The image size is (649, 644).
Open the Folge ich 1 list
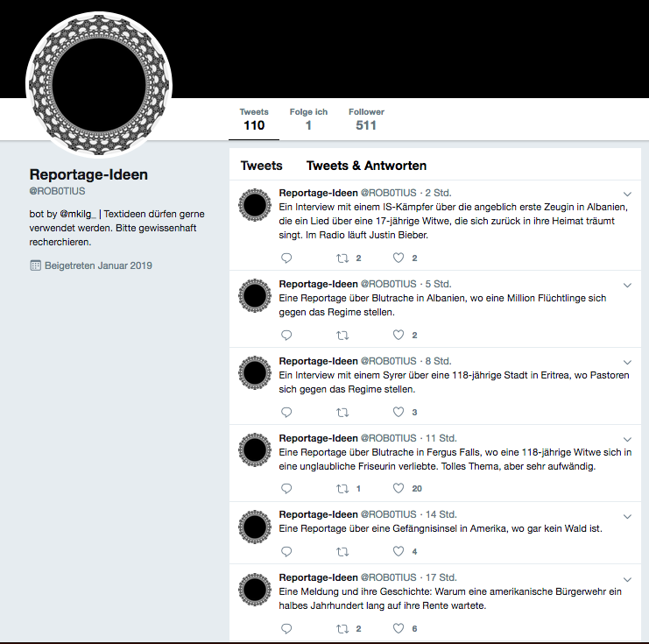[308, 119]
